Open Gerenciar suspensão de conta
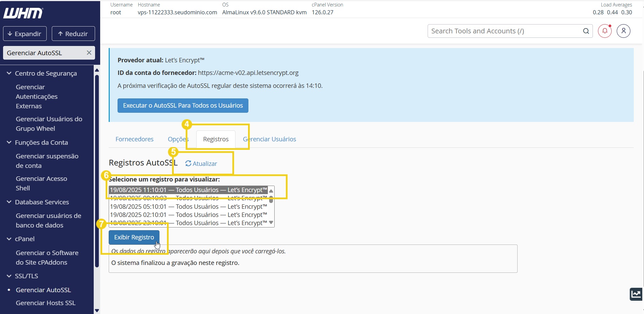 pos(47,161)
